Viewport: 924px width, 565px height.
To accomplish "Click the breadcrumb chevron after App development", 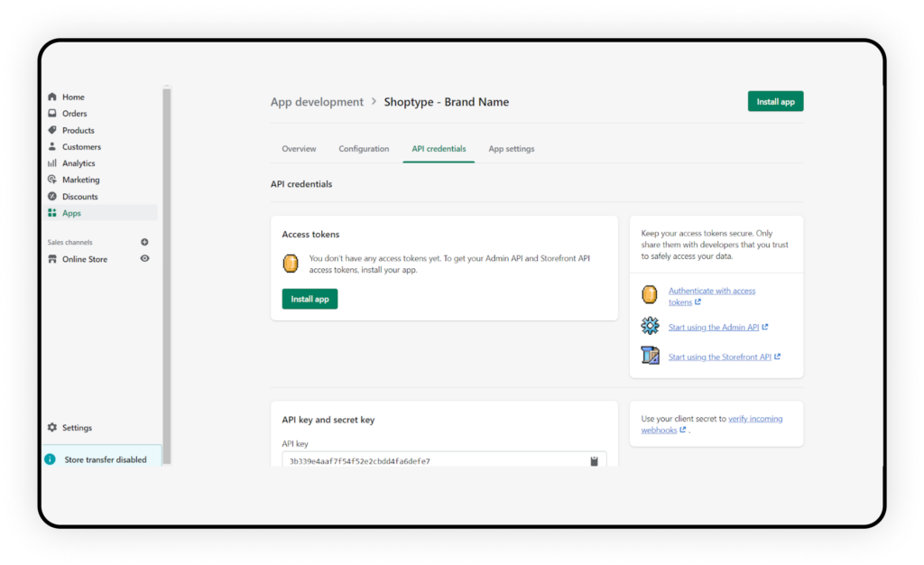I will 374,101.
